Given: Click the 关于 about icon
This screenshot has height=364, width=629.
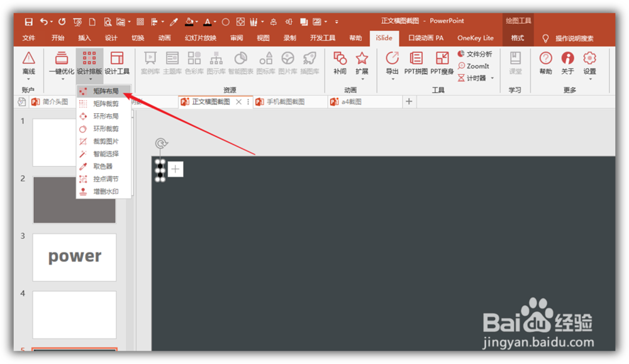Looking at the screenshot, I should [567, 63].
